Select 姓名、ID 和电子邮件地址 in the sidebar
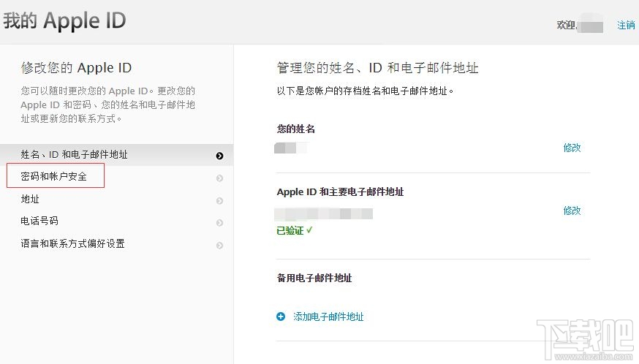This screenshot has width=639, height=364. (74, 155)
